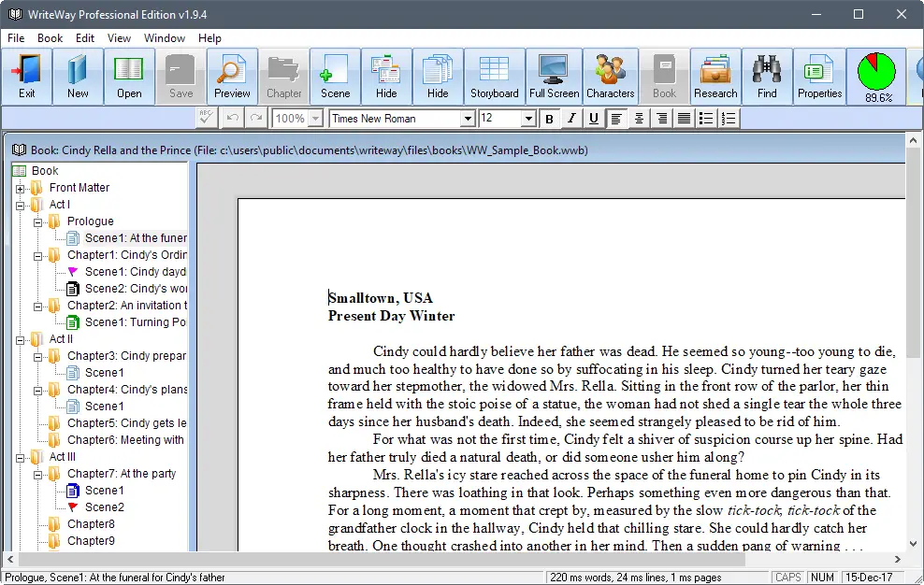Screen dimensions: 924x585
Task: Select Scene2: Cindy's work scene in tree
Action: click(136, 289)
